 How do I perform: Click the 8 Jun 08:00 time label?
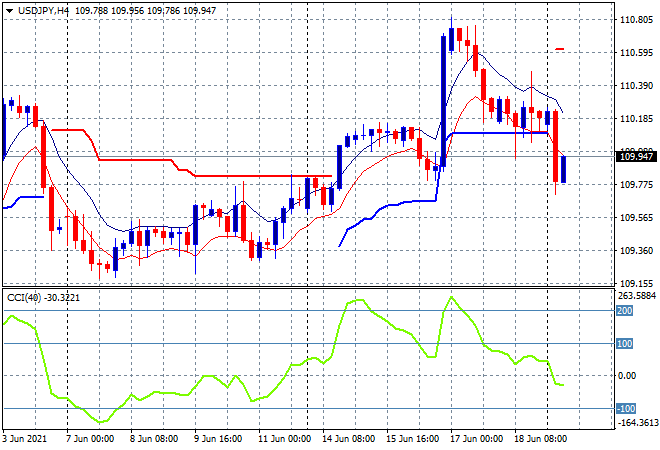point(154,439)
